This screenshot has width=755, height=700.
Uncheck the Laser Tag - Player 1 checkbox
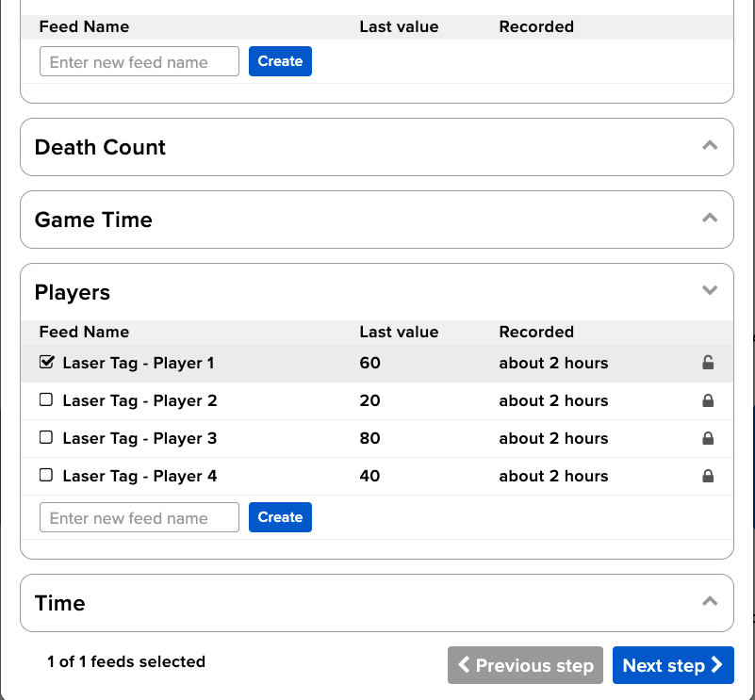click(x=46, y=362)
